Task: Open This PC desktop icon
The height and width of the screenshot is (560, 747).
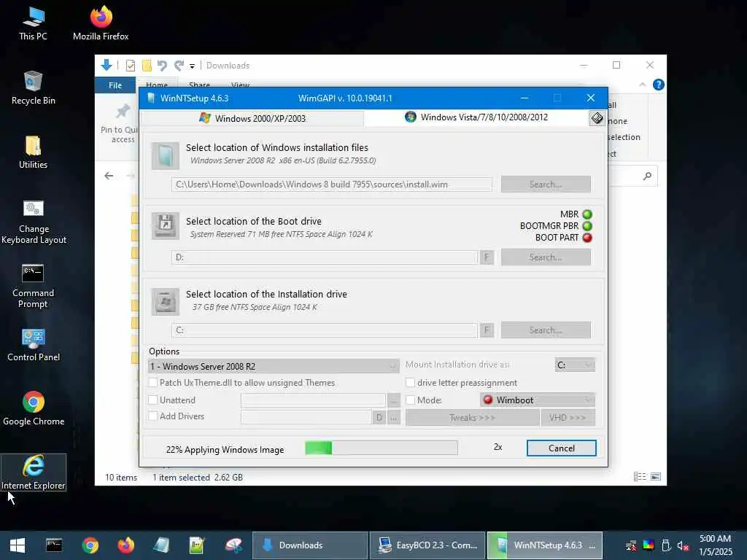Action: 33,23
